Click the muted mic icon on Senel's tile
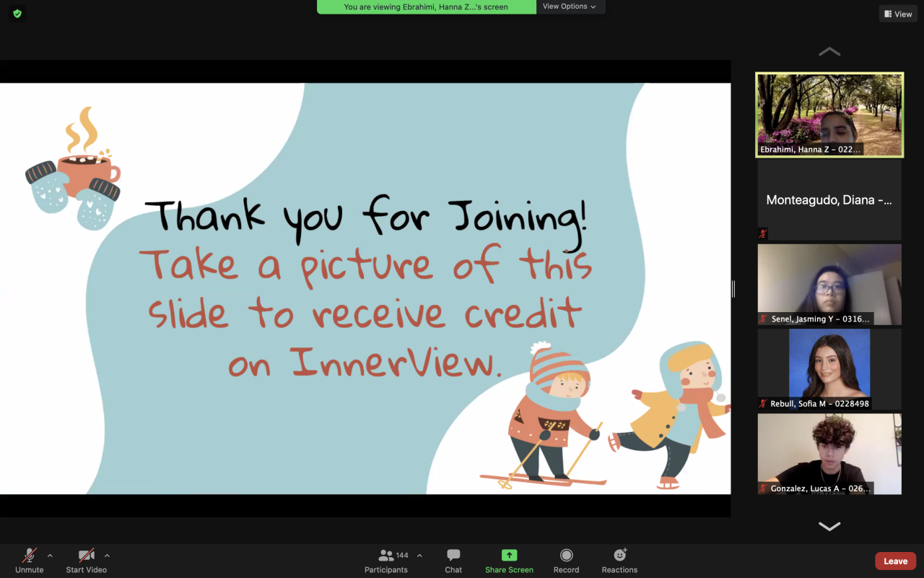This screenshot has width=924, height=578. tap(763, 319)
